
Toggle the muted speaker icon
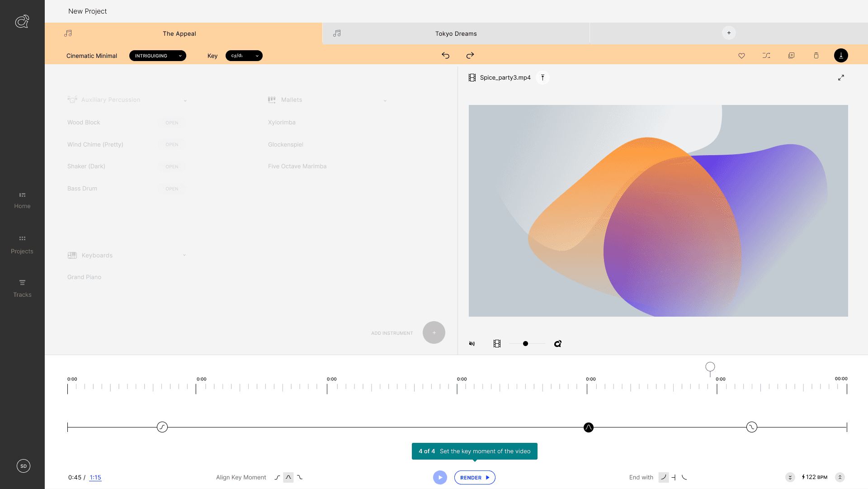472,344
